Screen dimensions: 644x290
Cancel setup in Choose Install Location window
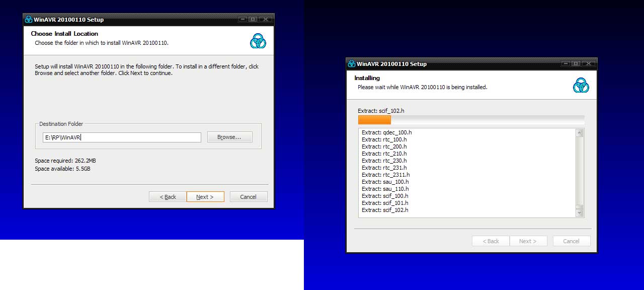coord(249,197)
